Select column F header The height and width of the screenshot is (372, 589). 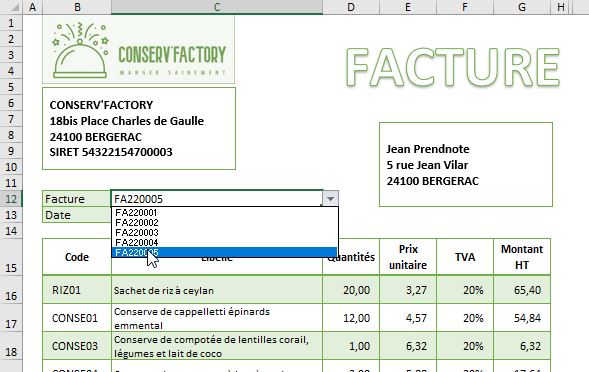tap(465, 7)
